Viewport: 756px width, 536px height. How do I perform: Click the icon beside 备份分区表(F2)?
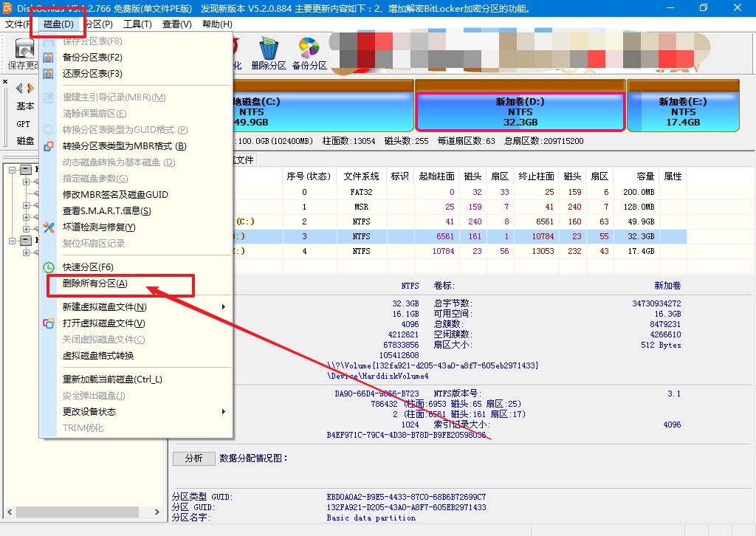[x=48, y=58]
